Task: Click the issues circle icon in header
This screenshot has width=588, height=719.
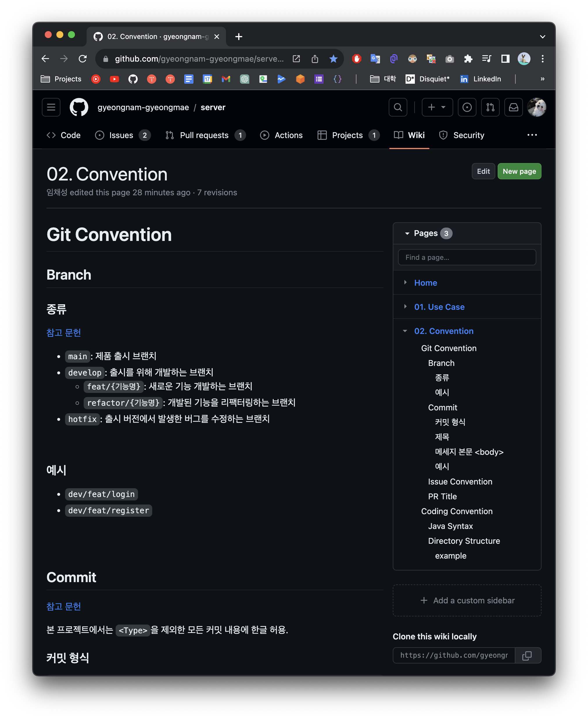Action: 467,108
